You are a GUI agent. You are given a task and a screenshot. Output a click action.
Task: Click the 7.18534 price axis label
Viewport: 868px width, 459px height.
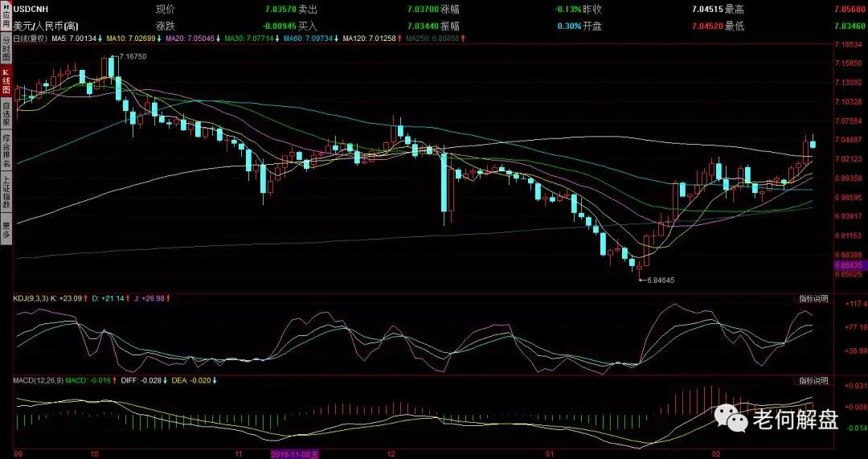tap(850, 44)
